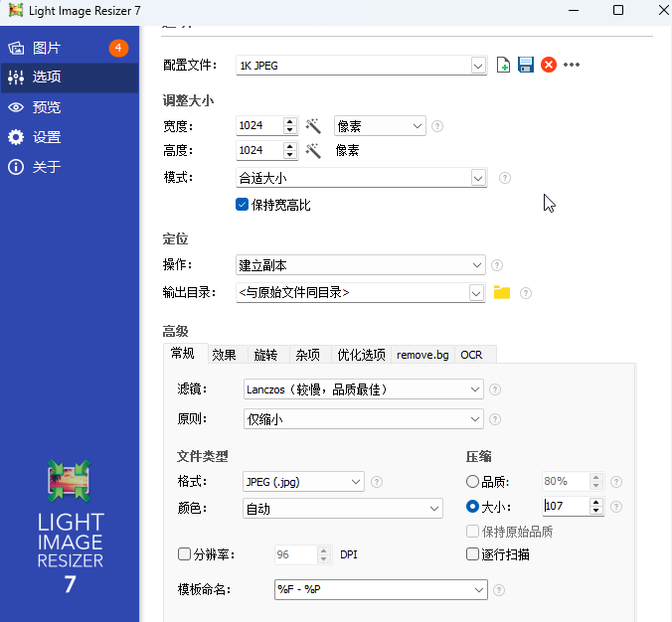This screenshot has width=672, height=622.
Task: Click the magic wand icon beside 高度
Action: [x=313, y=151]
